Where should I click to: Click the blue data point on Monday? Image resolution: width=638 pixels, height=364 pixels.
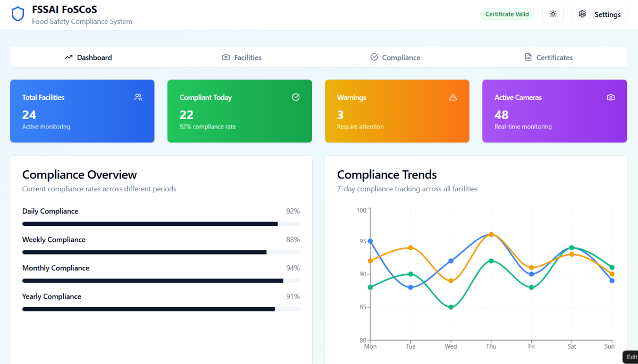(370, 241)
